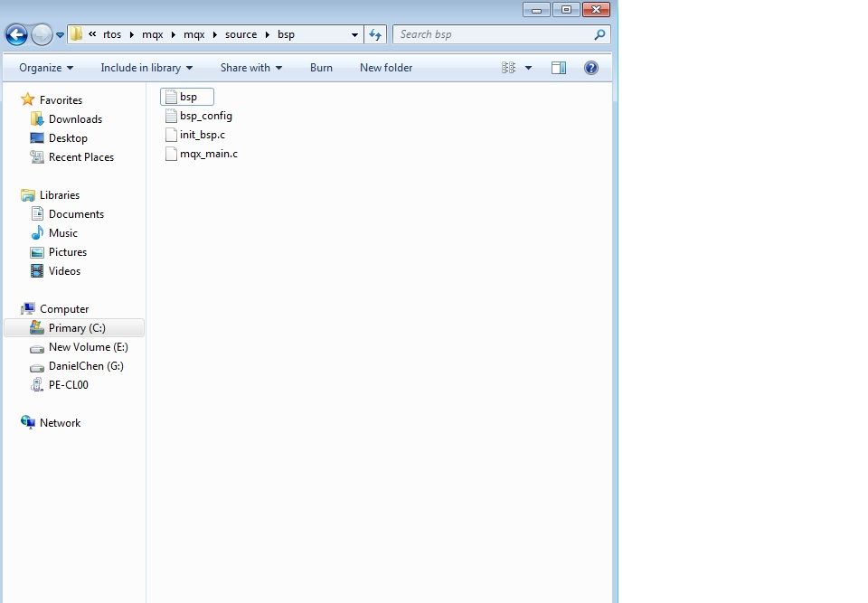The width and height of the screenshot is (868, 603).
Task: Toggle the preview pane
Action: tap(559, 68)
